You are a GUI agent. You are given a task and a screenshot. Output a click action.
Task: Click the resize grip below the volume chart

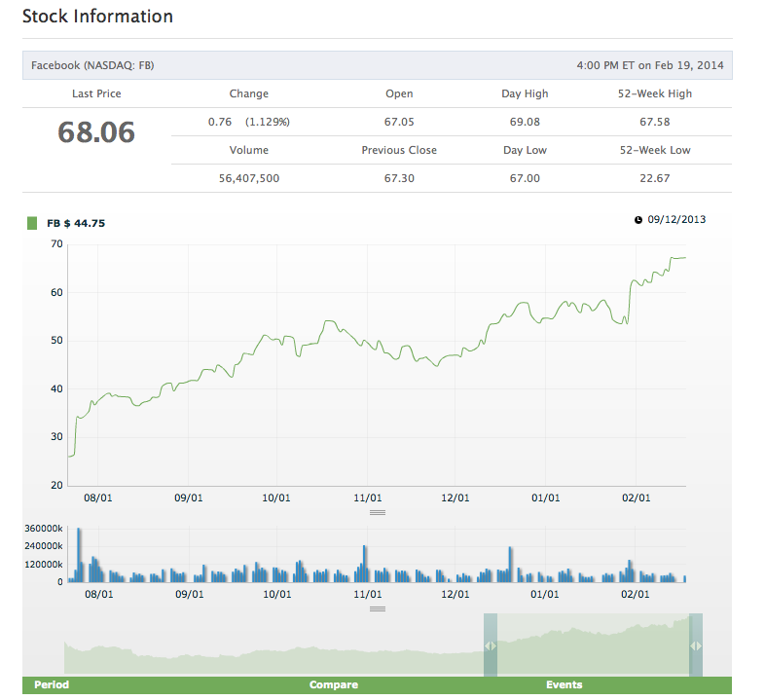click(378, 608)
